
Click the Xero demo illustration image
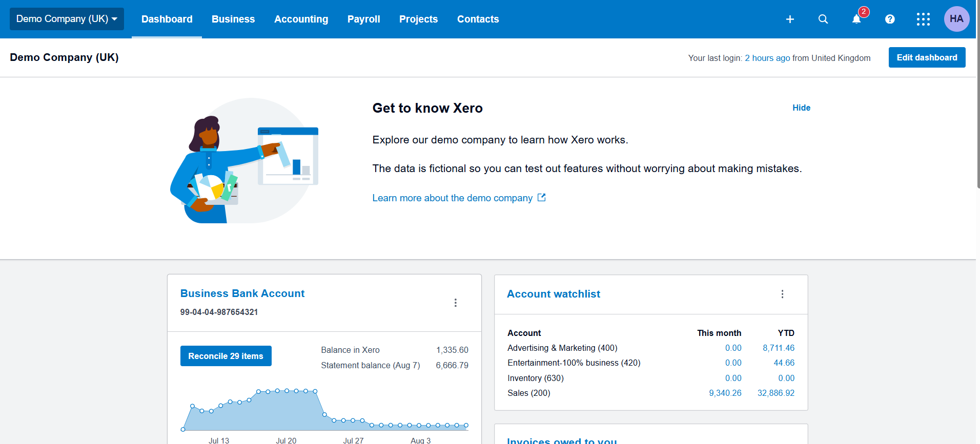pyautogui.click(x=244, y=160)
